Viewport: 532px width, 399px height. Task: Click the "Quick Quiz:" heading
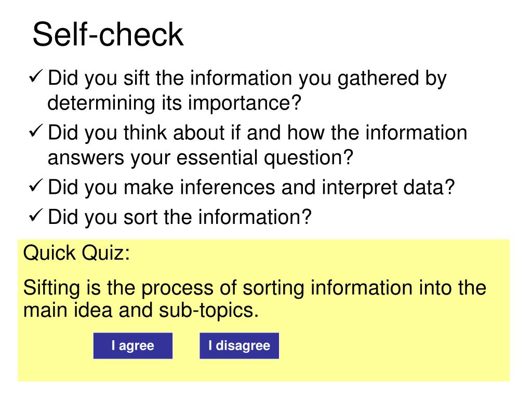pyautogui.click(x=76, y=253)
